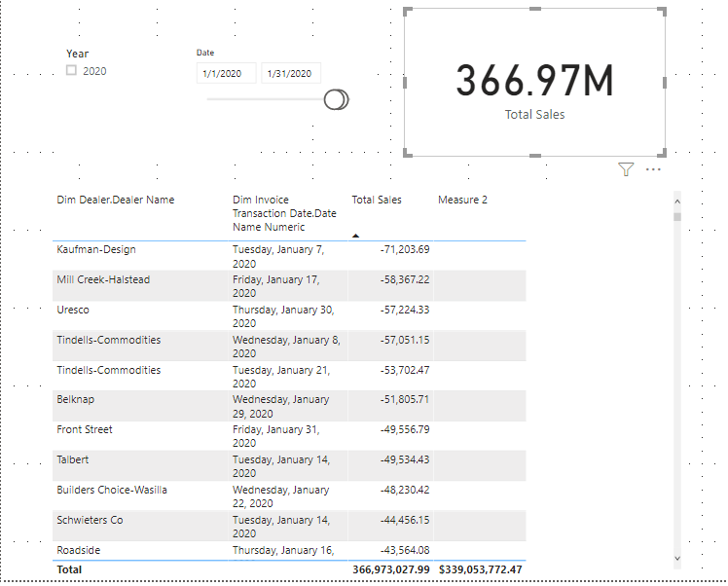Click the -48,230.42 sales value
Image resolution: width=728 pixels, height=586 pixels.
click(405, 490)
